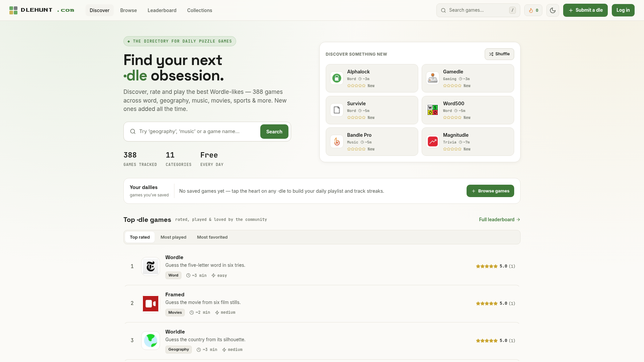Image resolution: width=644 pixels, height=362 pixels.
Task: Open the flame streak counter
Action: 533,10
